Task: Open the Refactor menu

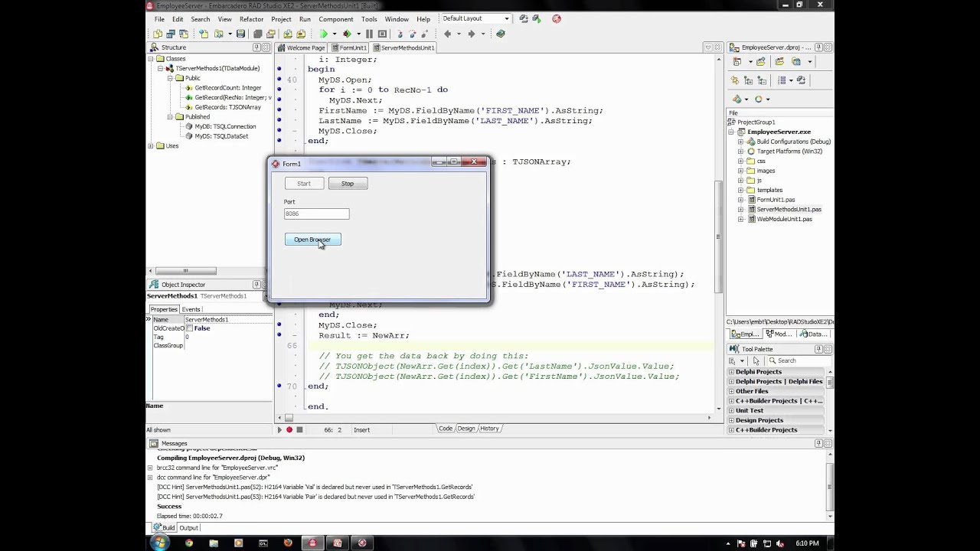Action: point(251,19)
